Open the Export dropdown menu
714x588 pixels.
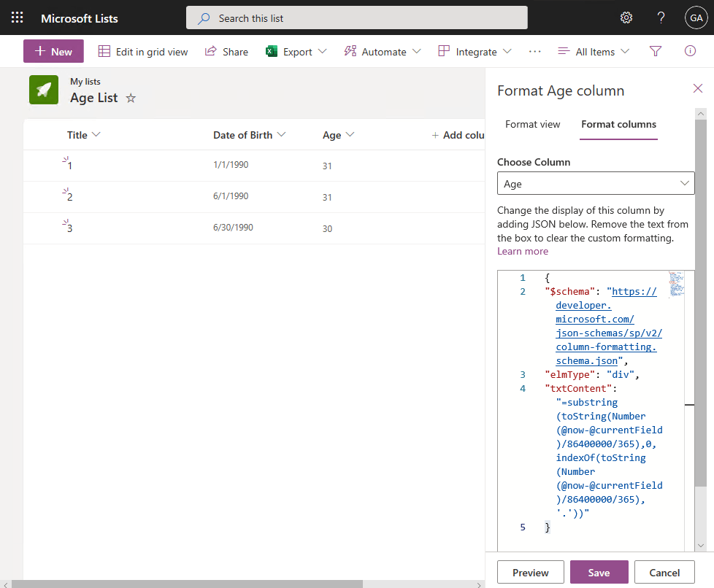click(x=296, y=52)
